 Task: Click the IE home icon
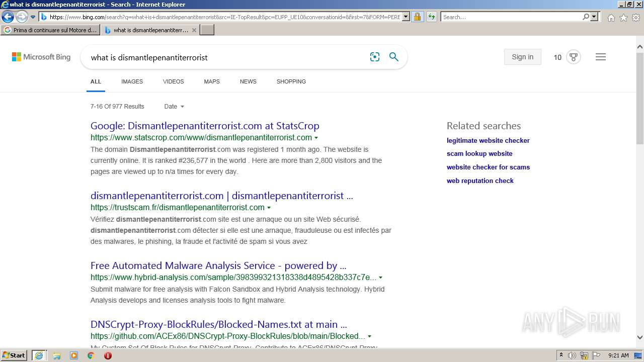point(611,18)
